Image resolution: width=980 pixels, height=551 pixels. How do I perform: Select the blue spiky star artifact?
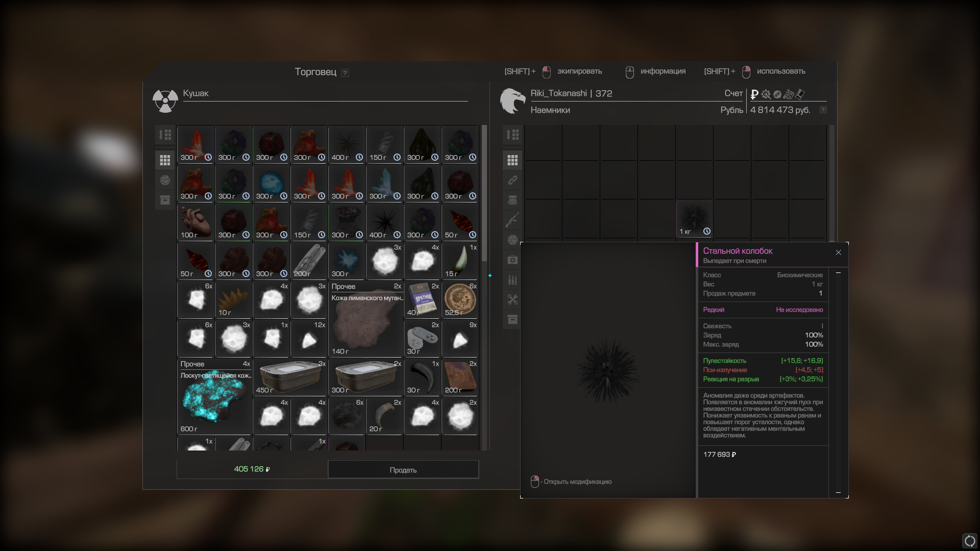tap(347, 261)
